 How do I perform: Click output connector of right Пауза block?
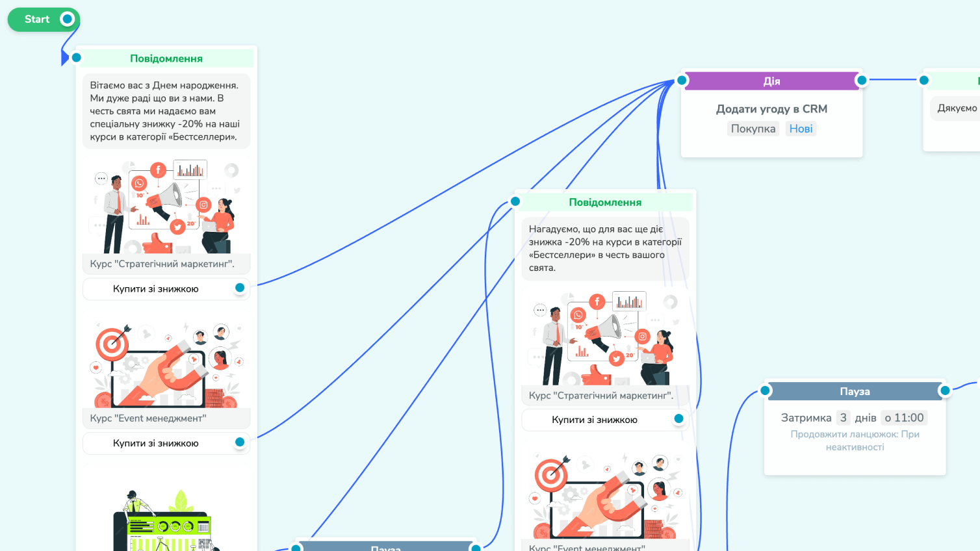tap(945, 391)
